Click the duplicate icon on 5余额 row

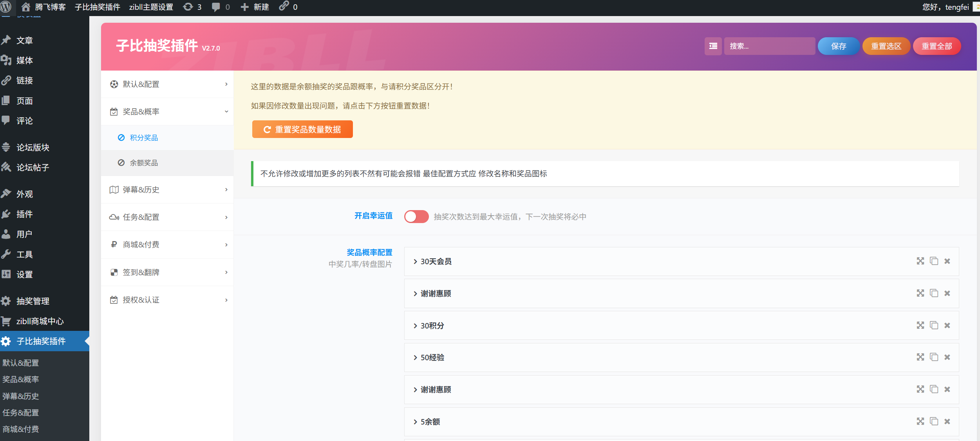point(934,421)
